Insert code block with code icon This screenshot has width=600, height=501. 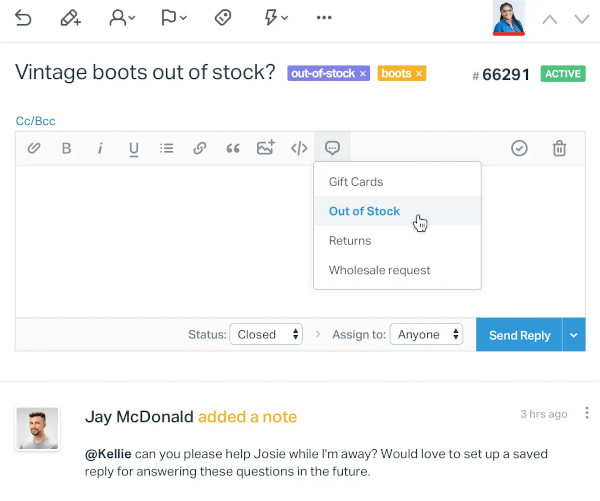tap(299, 148)
